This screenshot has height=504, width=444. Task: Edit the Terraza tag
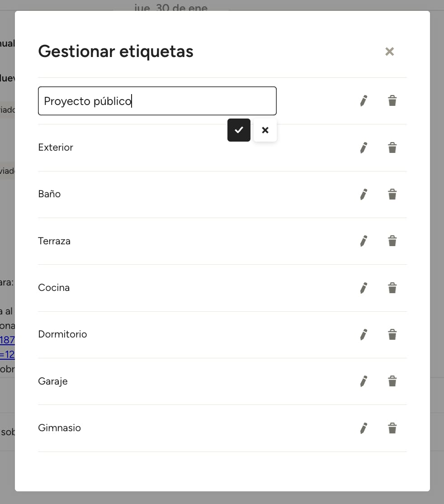364,241
